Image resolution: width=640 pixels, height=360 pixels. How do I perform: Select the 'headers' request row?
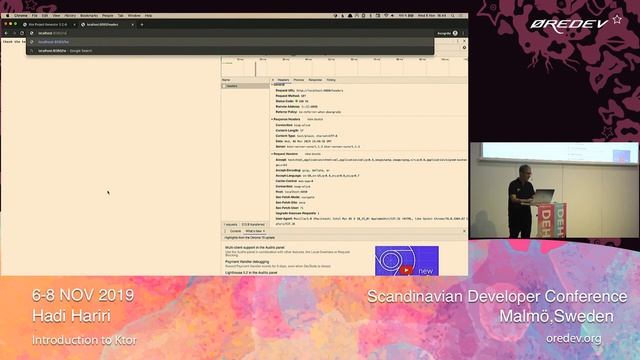(x=245, y=86)
